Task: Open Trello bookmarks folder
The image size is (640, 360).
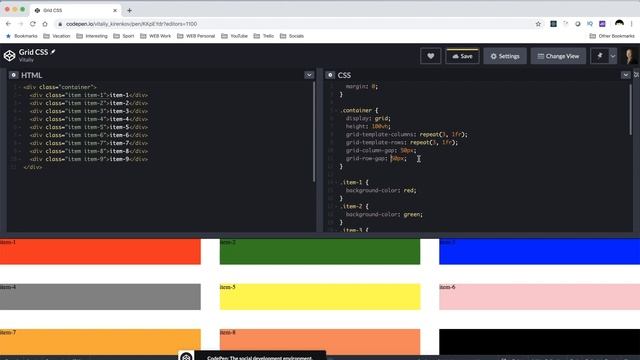Action: click(264, 36)
